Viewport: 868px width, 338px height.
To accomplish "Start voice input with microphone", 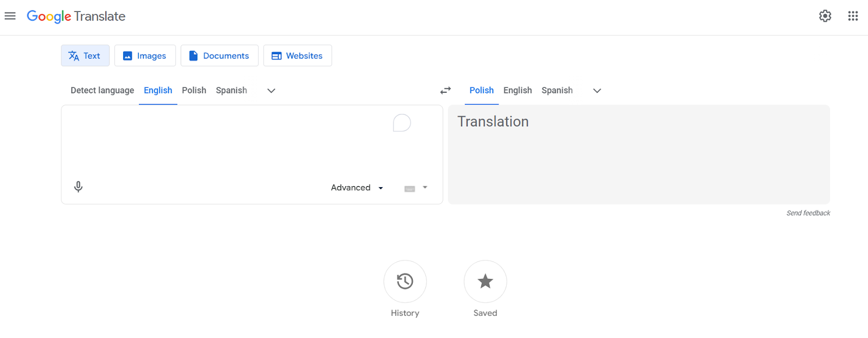I will coord(78,187).
